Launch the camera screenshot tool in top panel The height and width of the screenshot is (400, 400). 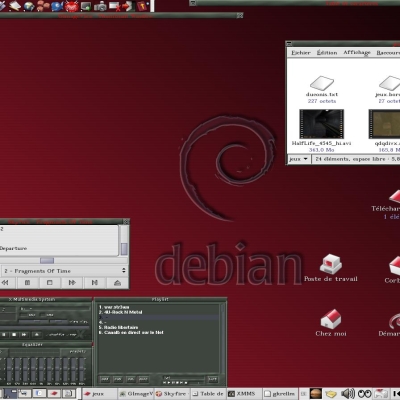point(100,6)
